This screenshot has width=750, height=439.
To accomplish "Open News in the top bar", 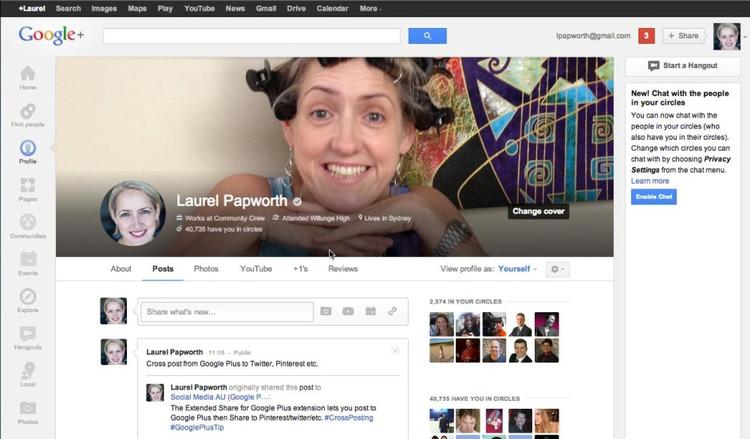I will (235, 9).
